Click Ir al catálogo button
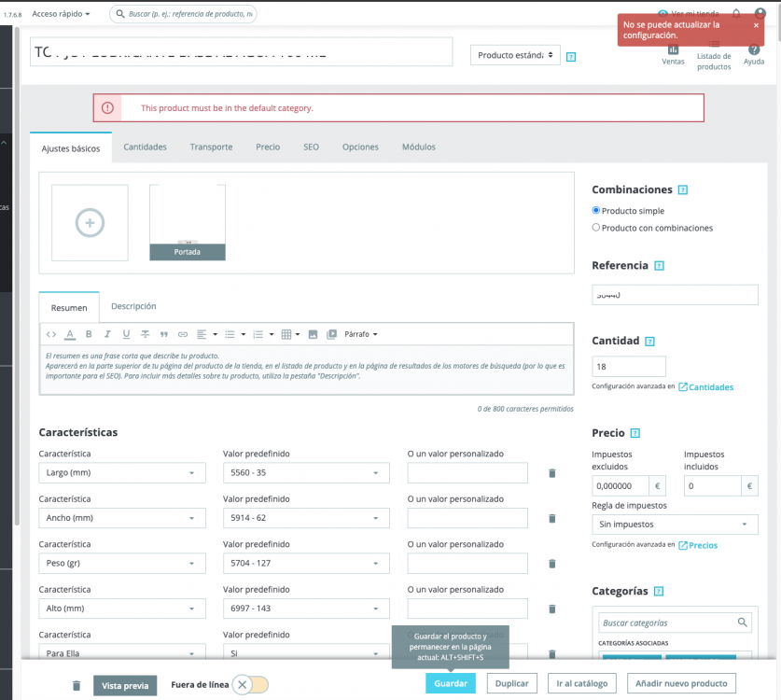 [581, 683]
